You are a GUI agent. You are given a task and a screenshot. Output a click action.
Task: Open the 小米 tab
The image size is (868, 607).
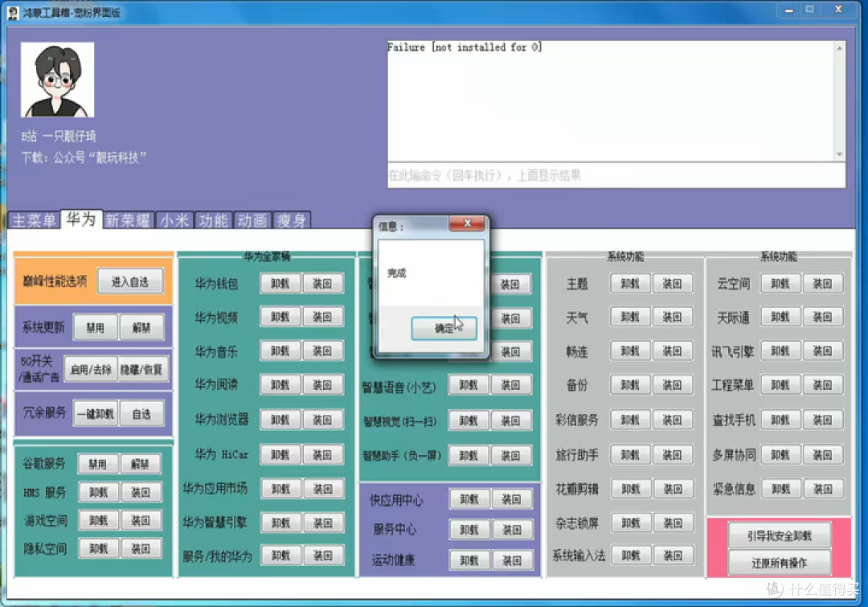pos(174,220)
